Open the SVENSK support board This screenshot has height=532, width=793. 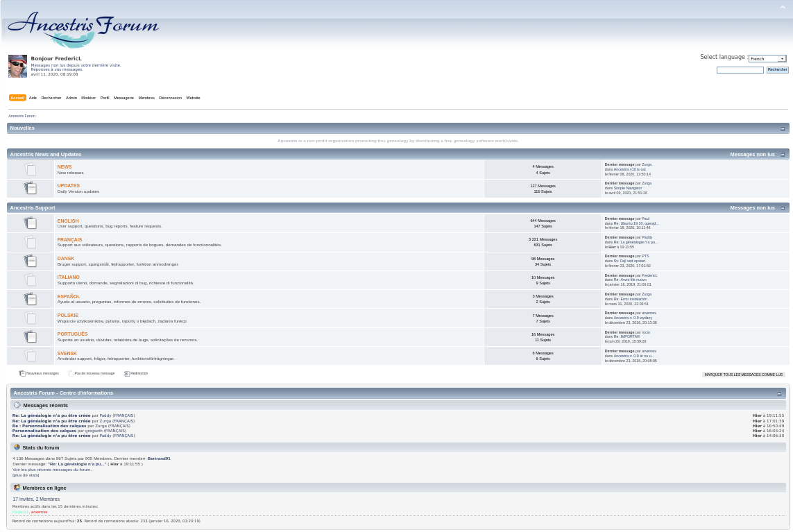coord(67,354)
